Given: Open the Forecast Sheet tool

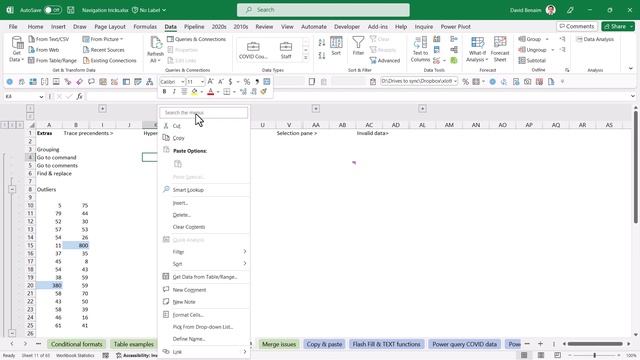Looking at the screenshot, I should (500, 49).
